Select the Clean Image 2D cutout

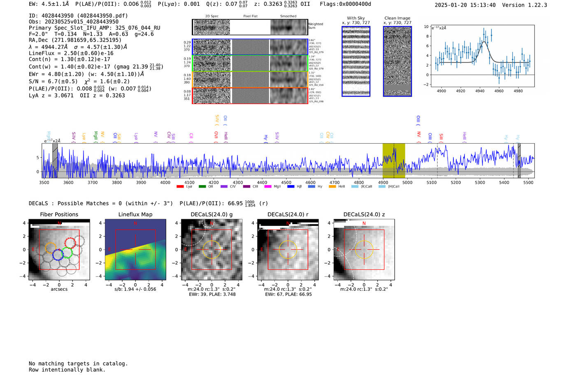click(x=397, y=61)
